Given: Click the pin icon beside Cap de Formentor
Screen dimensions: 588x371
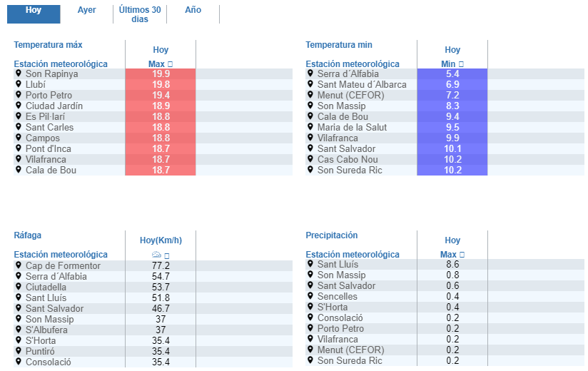Looking at the screenshot, I should tap(19, 265).
